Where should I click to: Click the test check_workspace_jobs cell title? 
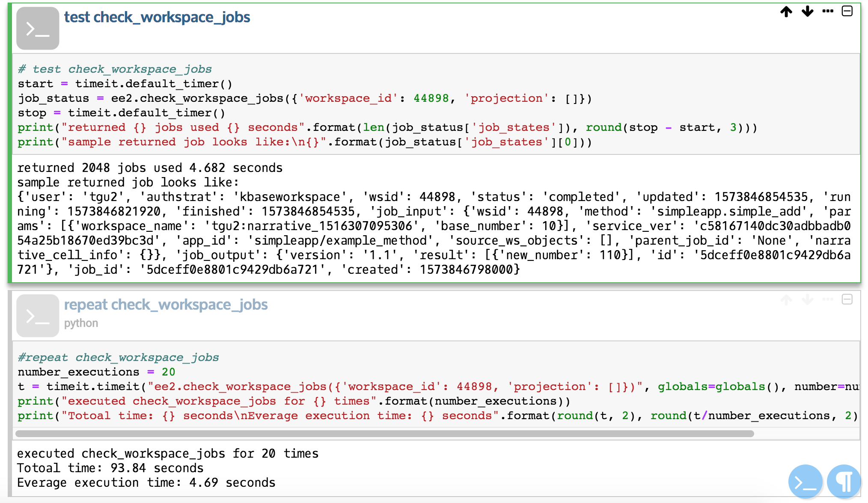pos(157,17)
